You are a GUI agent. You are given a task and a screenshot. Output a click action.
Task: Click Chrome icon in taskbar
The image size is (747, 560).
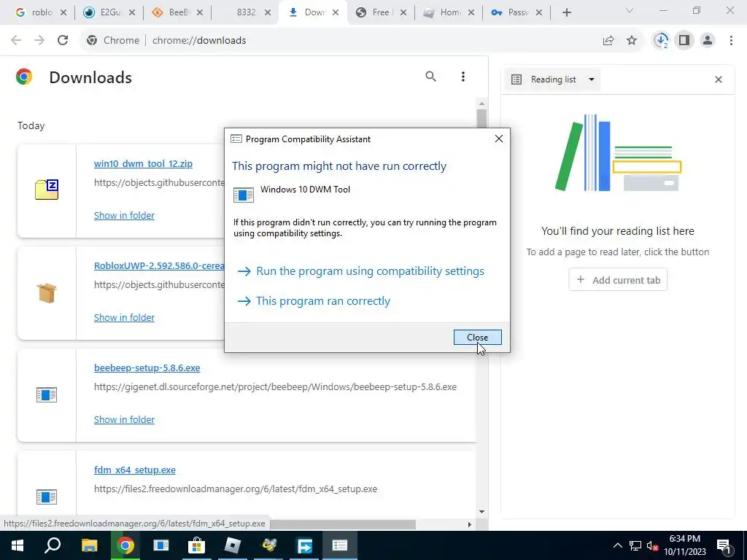click(x=125, y=545)
